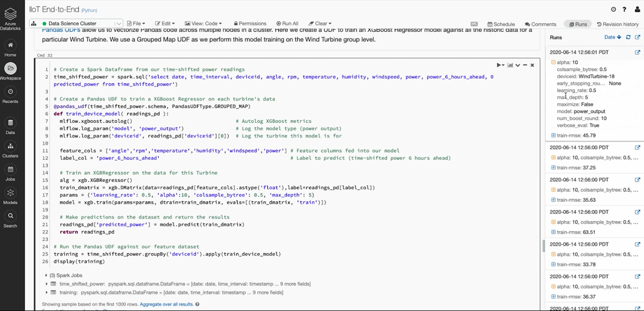Open external link for run with rmse 33.78
Image resolution: width=644 pixels, height=311 pixels.
(x=637, y=244)
